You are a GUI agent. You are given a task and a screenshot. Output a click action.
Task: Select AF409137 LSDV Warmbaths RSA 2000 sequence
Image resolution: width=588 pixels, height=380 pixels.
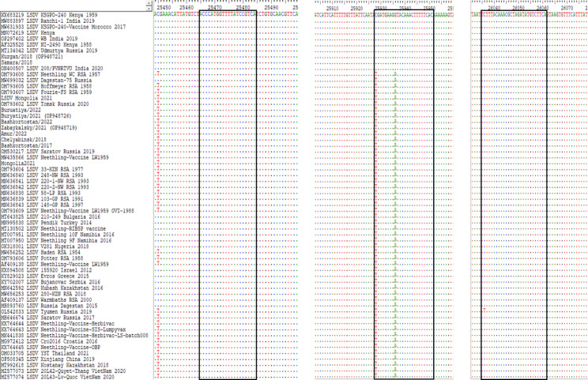tap(45, 300)
